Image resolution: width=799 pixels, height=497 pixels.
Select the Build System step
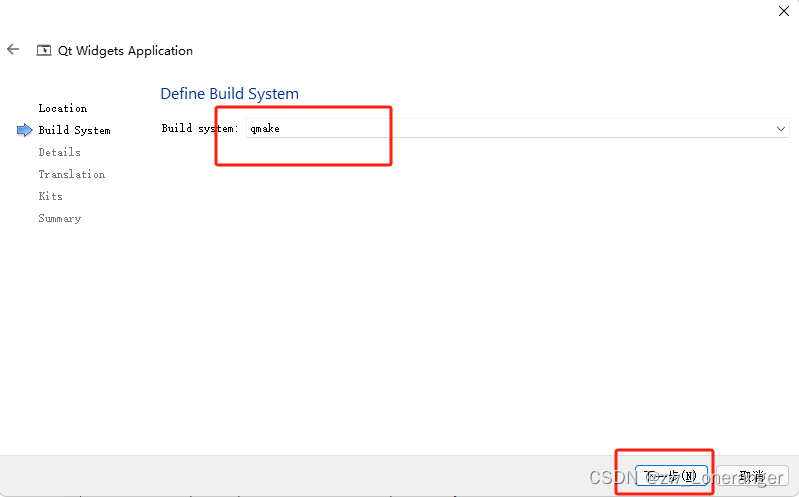[x=74, y=130]
